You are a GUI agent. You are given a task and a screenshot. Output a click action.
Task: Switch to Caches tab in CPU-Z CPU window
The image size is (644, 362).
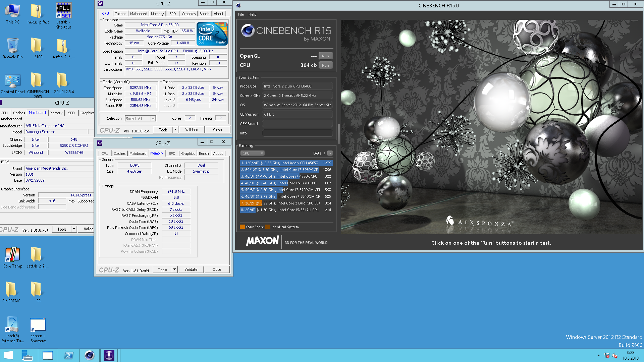click(x=120, y=14)
